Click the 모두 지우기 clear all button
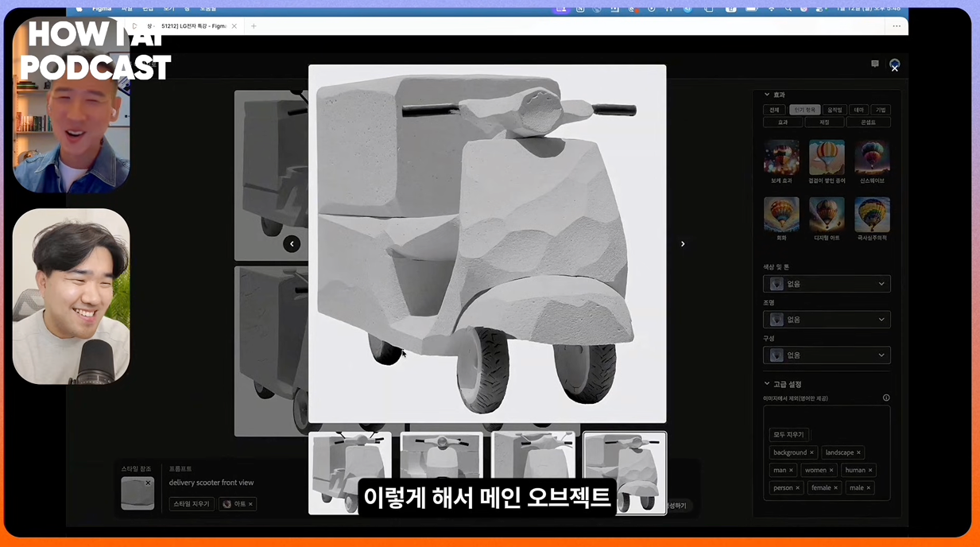 (x=788, y=434)
